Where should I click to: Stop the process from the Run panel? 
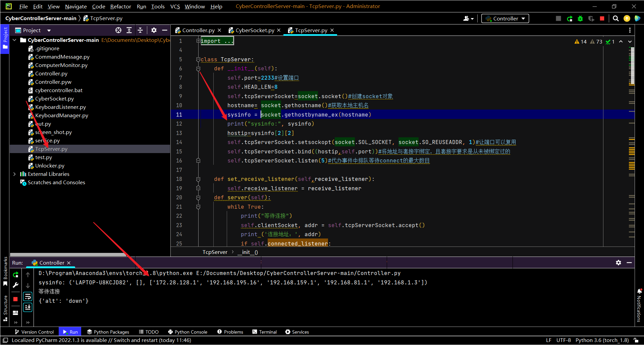pos(15,299)
